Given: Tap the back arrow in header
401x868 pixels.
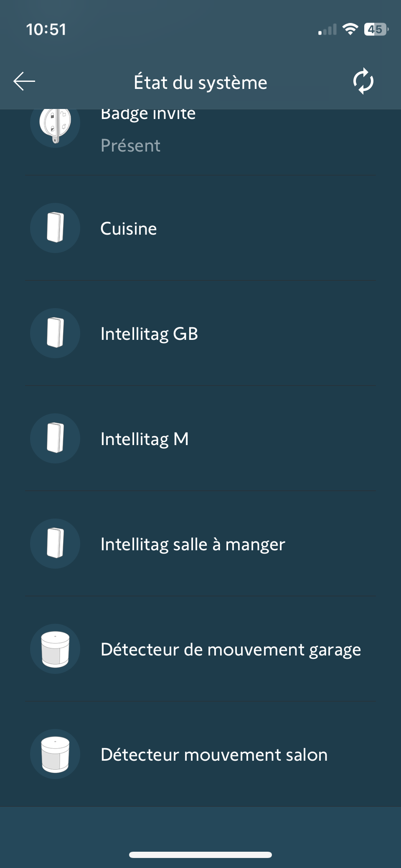Looking at the screenshot, I should [24, 81].
